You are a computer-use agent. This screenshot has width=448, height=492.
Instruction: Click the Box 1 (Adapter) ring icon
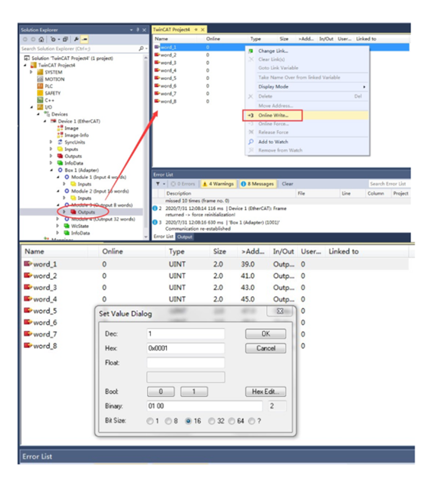pyautogui.click(x=60, y=170)
